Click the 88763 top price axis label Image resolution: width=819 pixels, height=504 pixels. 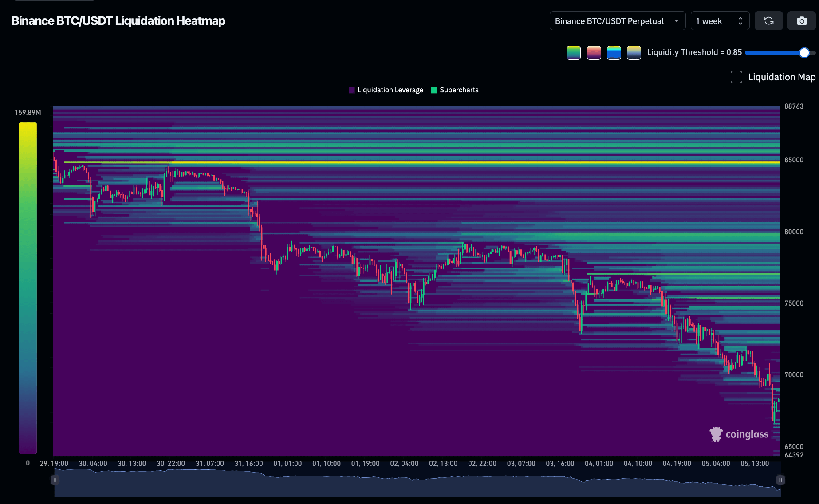pyautogui.click(x=794, y=106)
